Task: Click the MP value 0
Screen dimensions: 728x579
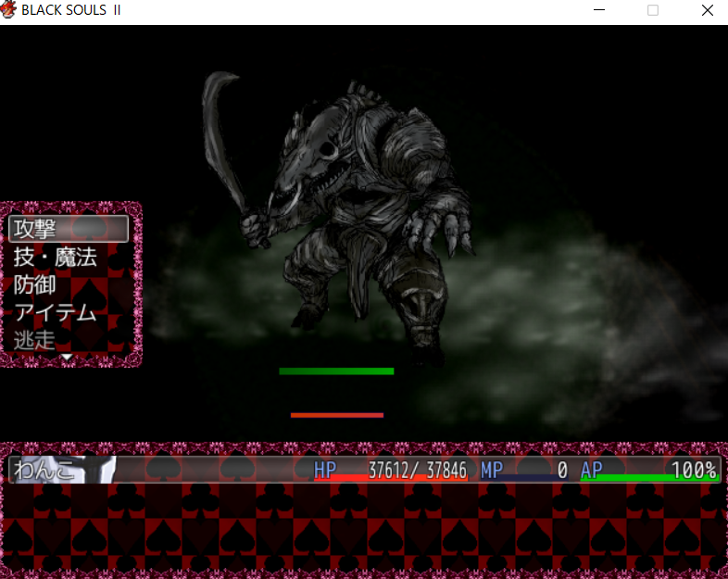Action: [x=562, y=471]
